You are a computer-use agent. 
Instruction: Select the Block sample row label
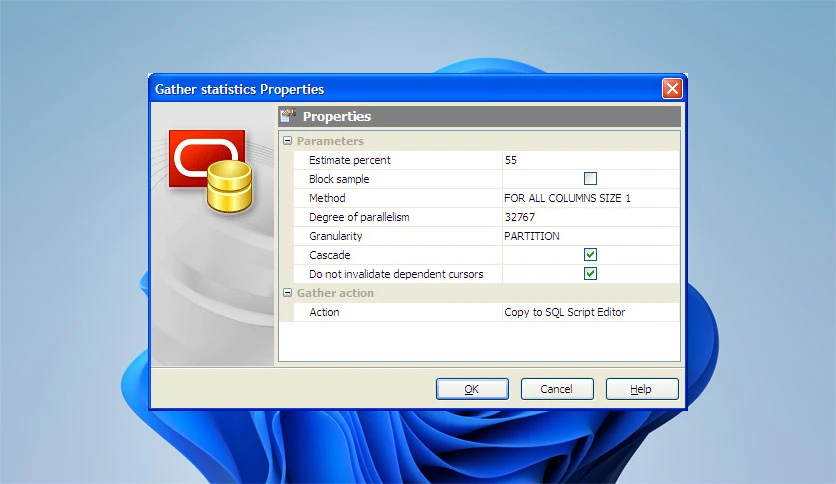point(339,179)
